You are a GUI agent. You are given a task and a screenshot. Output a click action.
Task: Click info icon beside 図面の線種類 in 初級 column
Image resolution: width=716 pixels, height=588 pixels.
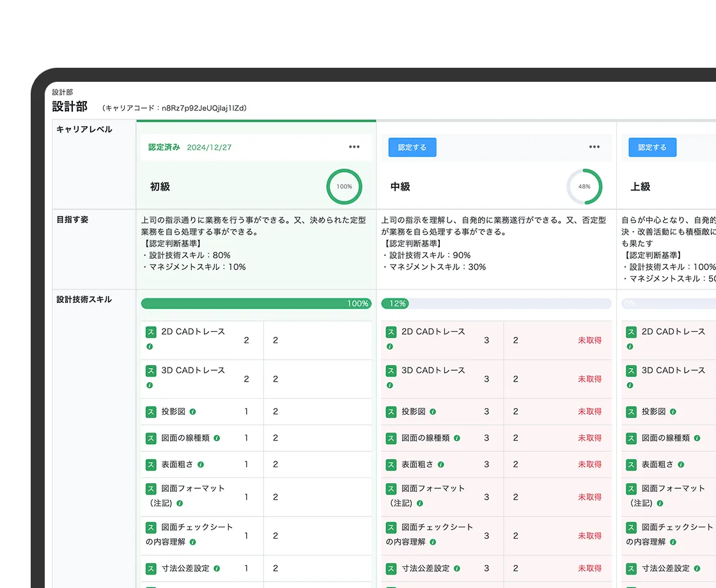[x=217, y=438]
